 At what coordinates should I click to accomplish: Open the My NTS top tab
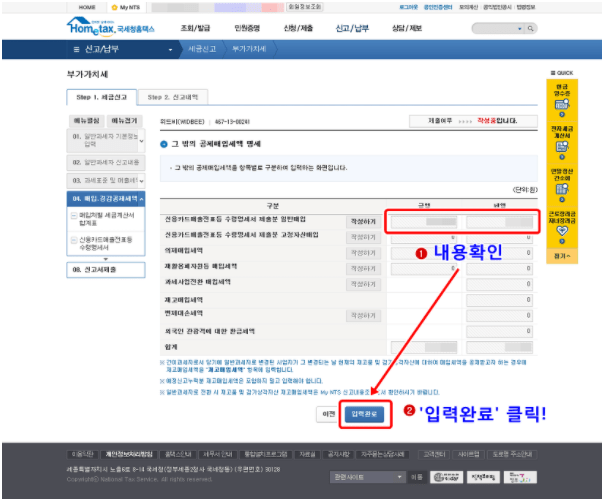click(126, 7)
